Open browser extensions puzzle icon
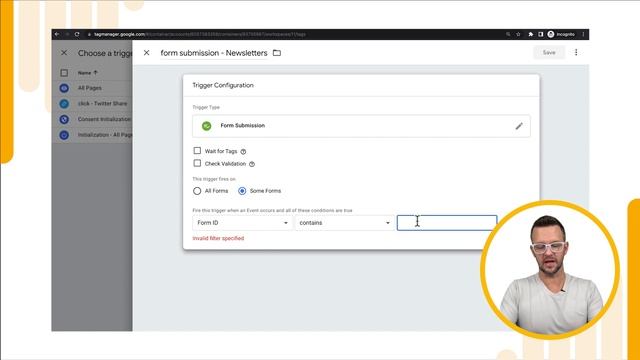This screenshot has height=360, width=640. click(531, 34)
